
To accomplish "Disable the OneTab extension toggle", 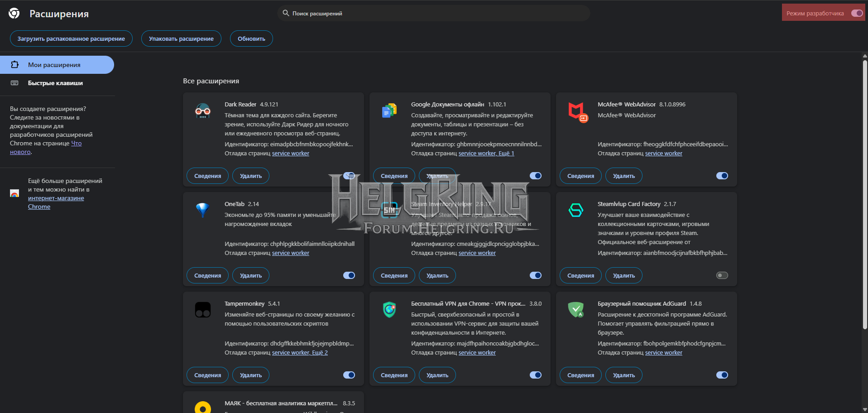I will 349,275.
